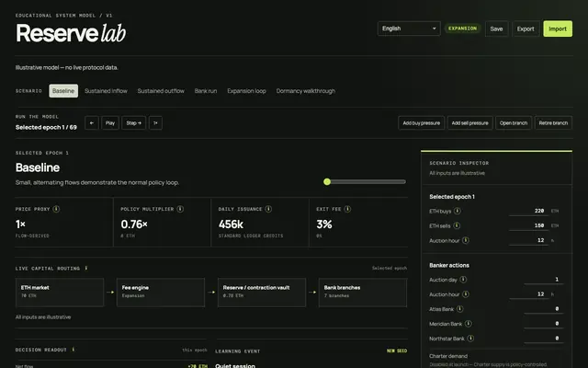Click the '456k' daily issuance value

coord(231,224)
